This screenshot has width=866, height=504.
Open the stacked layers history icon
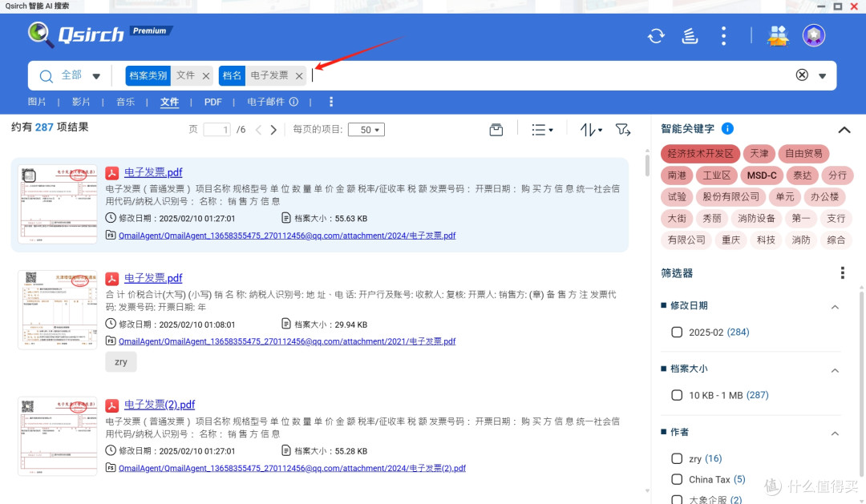point(690,36)
